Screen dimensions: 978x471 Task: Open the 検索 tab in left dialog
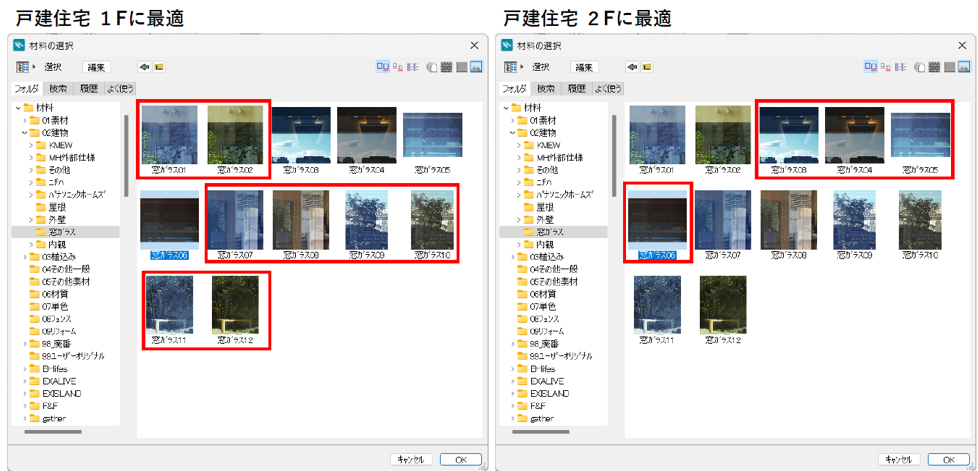coord(58,89)
